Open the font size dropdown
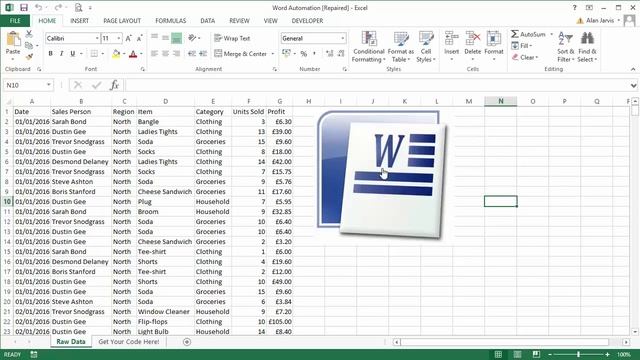Viewport: 640px width, 360px height. point(119,38)
